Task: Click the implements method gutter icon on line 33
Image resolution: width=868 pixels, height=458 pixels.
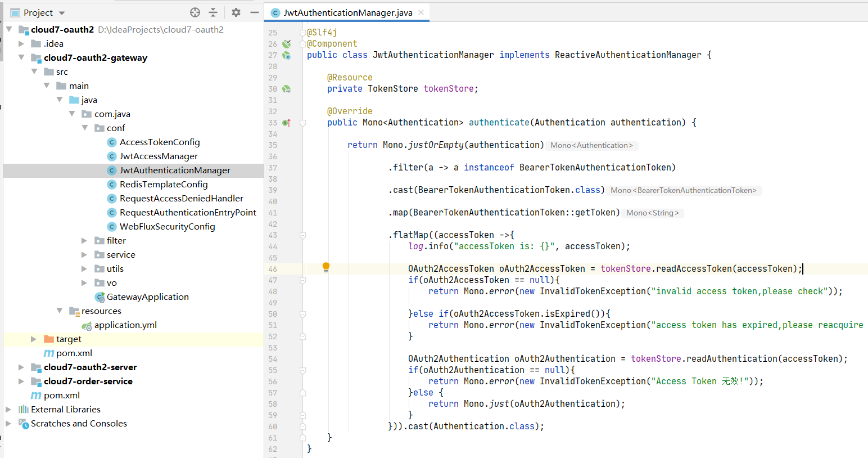Action: tap(286, 123)
